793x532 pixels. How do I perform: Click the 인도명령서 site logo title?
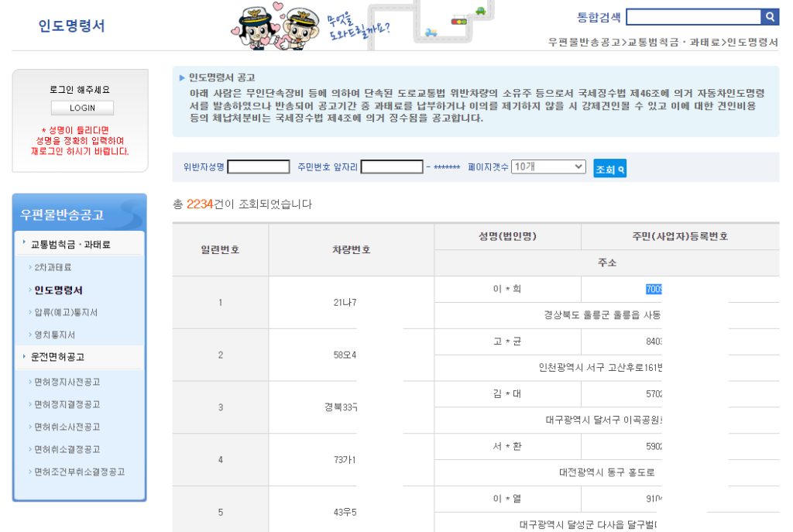pyautogui.click(x=71, y=26)
